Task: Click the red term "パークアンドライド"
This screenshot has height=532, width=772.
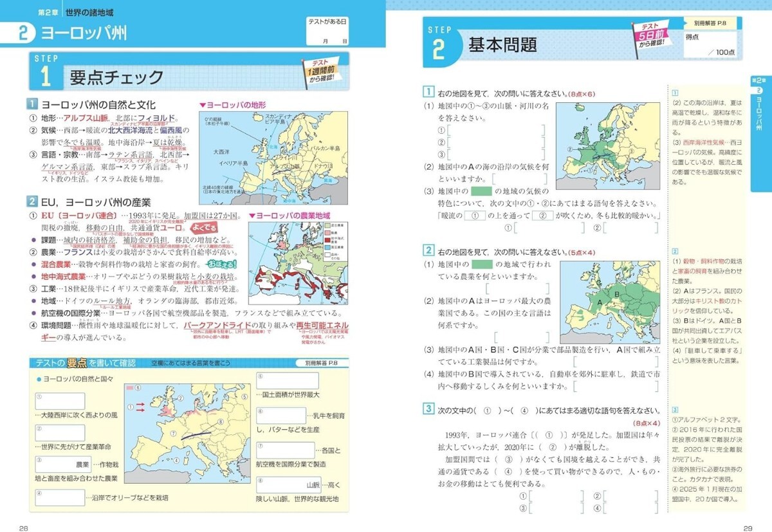Action: point(216,326)
